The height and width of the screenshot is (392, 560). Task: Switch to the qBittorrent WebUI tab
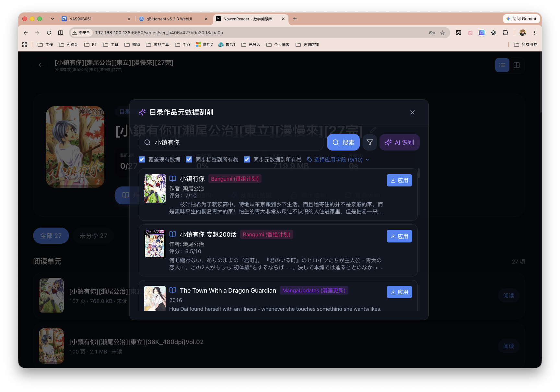(173, 19)
